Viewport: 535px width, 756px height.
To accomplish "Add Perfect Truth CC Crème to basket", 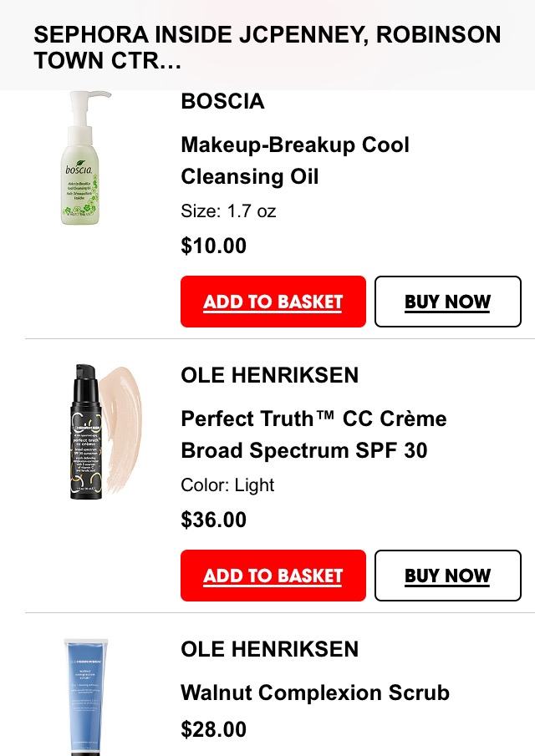I will (273, 576).
